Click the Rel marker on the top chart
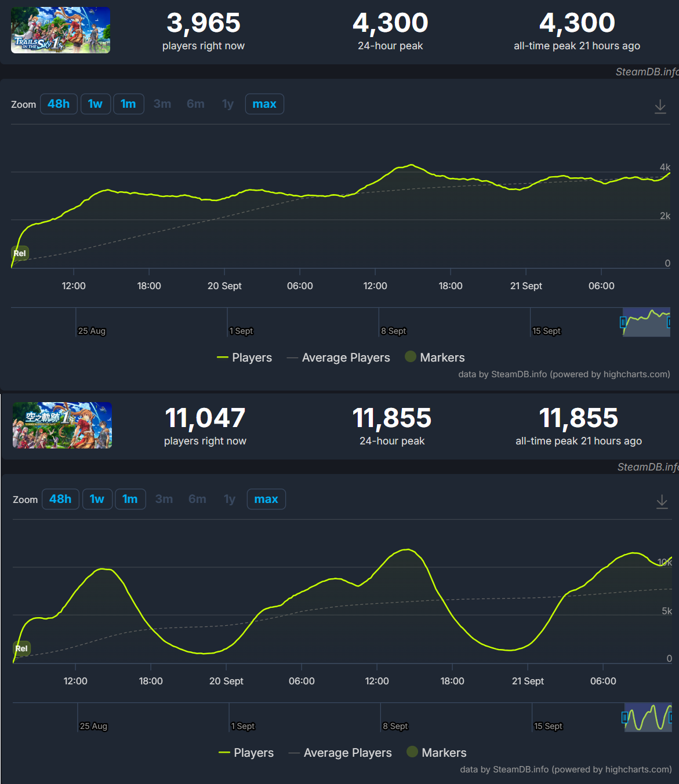The width and height of the screenshot is (679, 784). (x=20, y=253)
